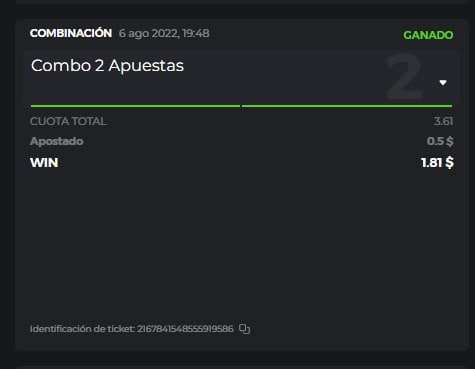Copy the ticket identification number
Image resolution: width=475 pixels, height=369 pixels.
pos(244,329)
